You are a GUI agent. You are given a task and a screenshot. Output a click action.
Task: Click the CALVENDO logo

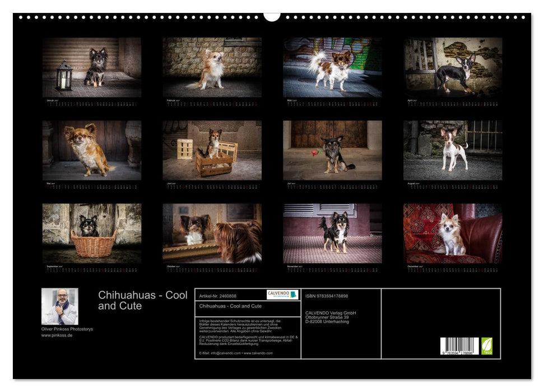282,295
